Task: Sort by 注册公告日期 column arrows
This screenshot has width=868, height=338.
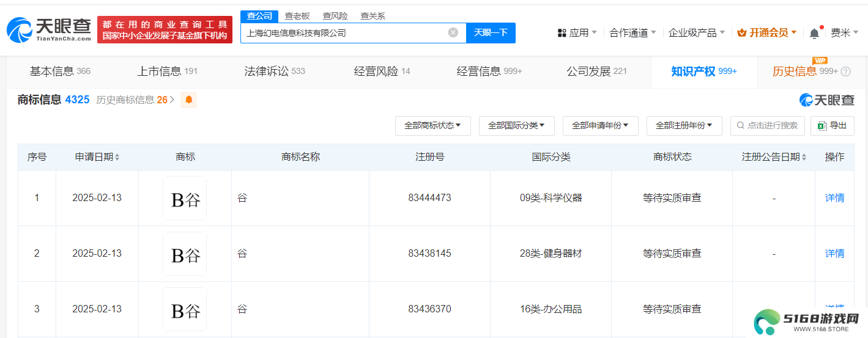Action: click(x=803, y=157)
